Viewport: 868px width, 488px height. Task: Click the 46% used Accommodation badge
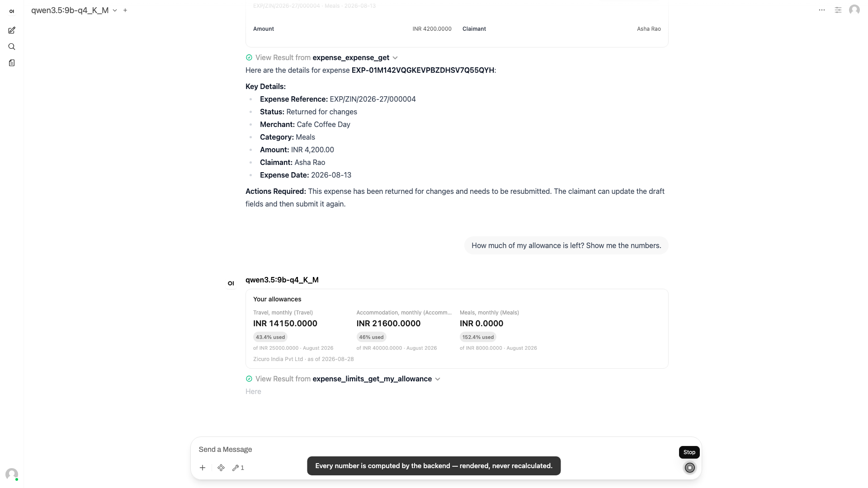pos(371,337)
